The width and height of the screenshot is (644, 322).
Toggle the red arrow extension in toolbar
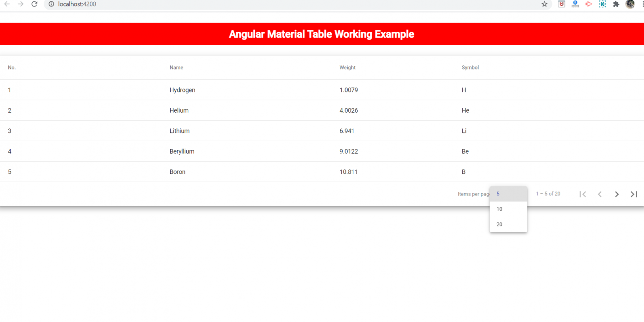pos(589,4)
